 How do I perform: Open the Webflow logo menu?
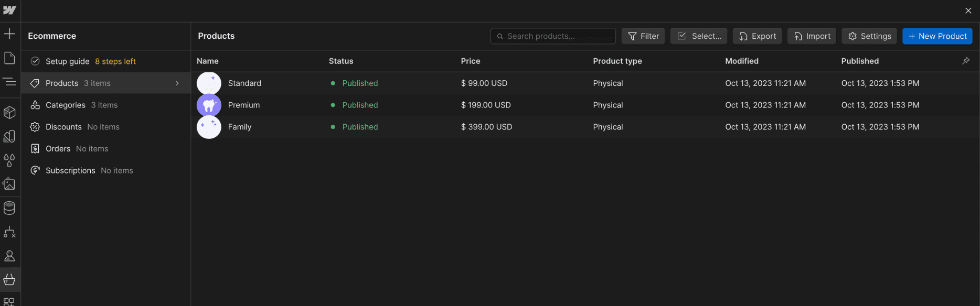[x=9, y=10]
